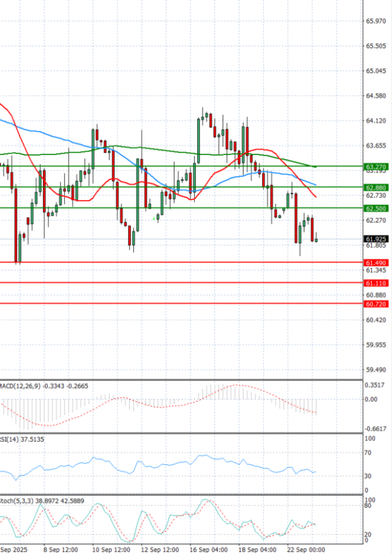Select the green 63.270 resistance level tag
The height and width of the screenshot is (554, 392).
[x=376, y=167]
